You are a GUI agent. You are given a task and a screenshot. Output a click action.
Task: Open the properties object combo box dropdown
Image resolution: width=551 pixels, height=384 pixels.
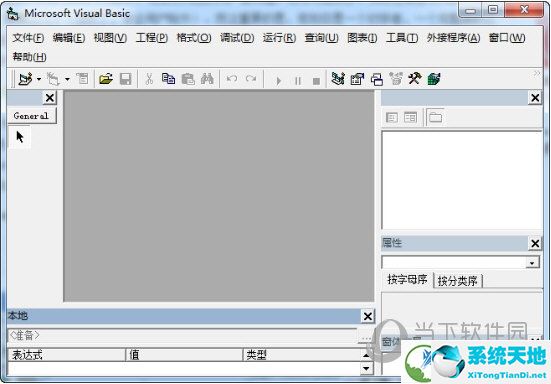coord(532,263)
